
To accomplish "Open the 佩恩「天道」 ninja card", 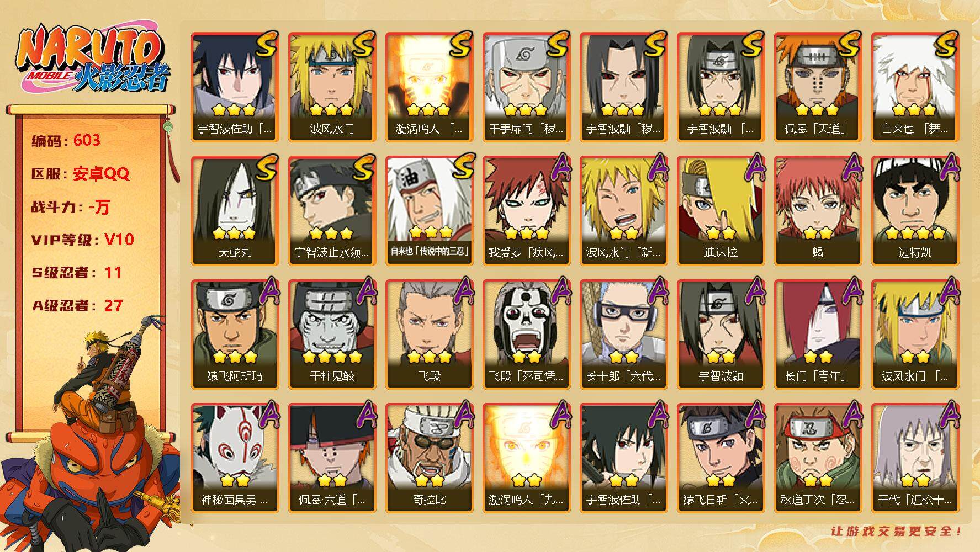I will point(818,87).
